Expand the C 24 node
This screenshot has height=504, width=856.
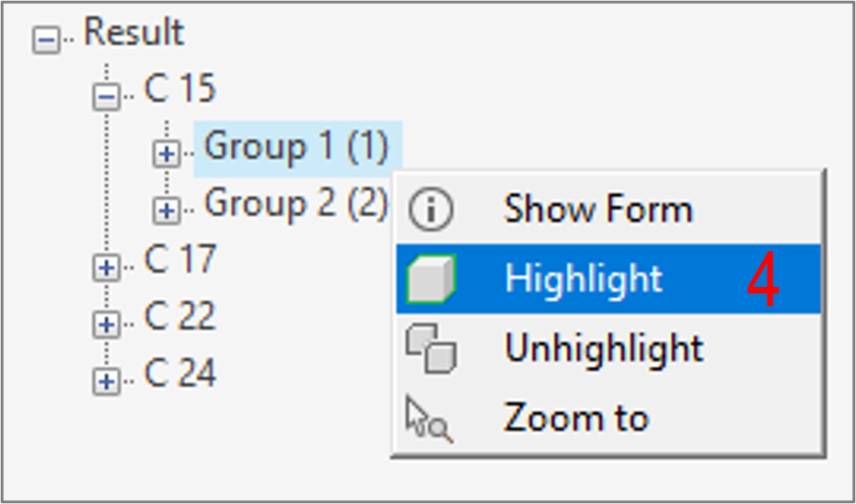coord(107,381)
